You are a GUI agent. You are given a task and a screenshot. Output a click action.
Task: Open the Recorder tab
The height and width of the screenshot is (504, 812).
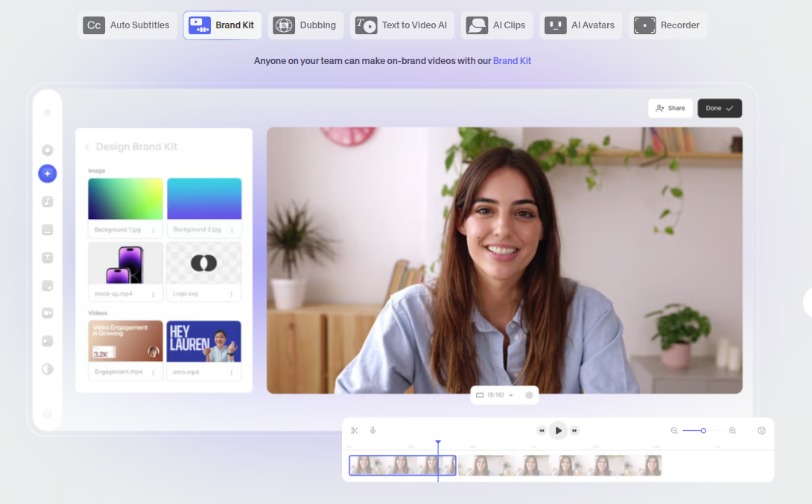(667, 25)
